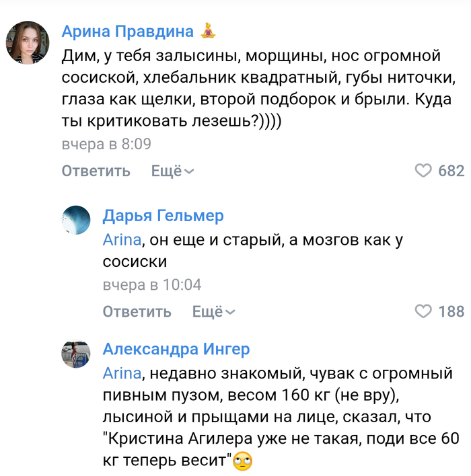Viewport: 471px width, 476px height.
Task: Visit Дарья Гельмер's profile name link
Action: [x=164, y=215]
